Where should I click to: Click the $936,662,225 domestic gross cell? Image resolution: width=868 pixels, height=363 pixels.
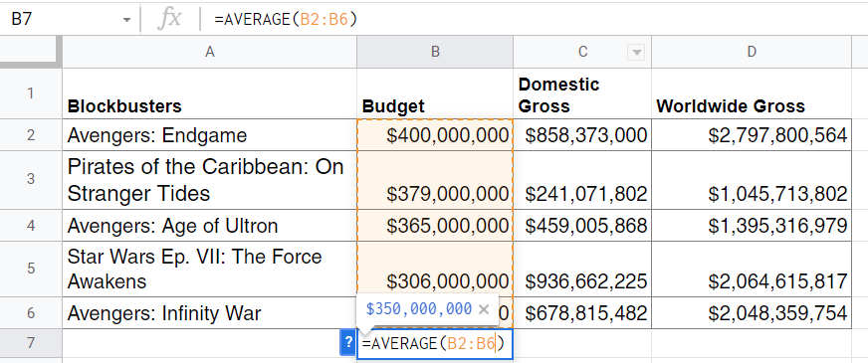coord(582,269)
